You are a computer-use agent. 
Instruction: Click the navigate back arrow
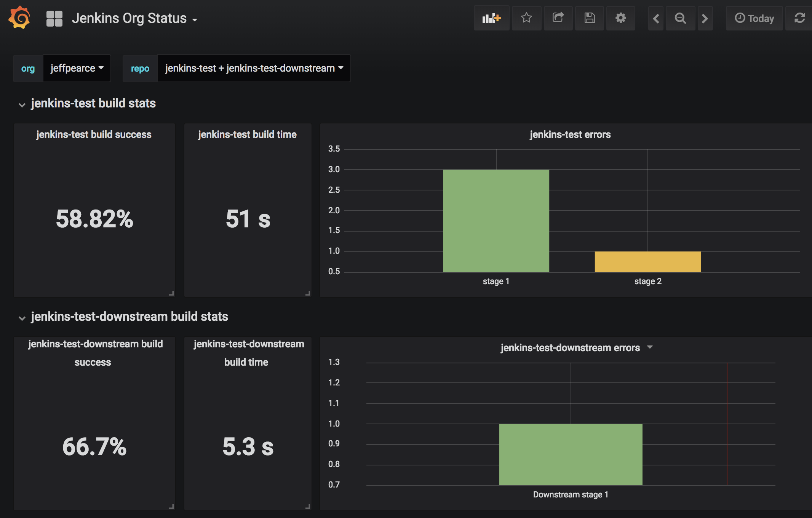[656, 18]
